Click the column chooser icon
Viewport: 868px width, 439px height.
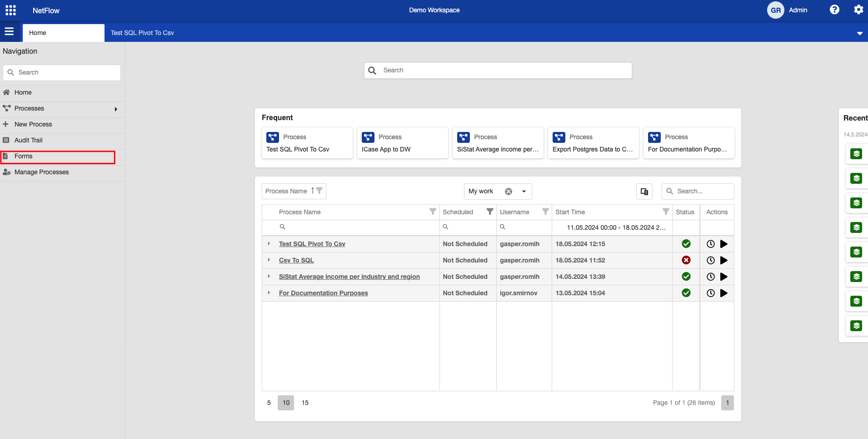click(x=644, y=192)
